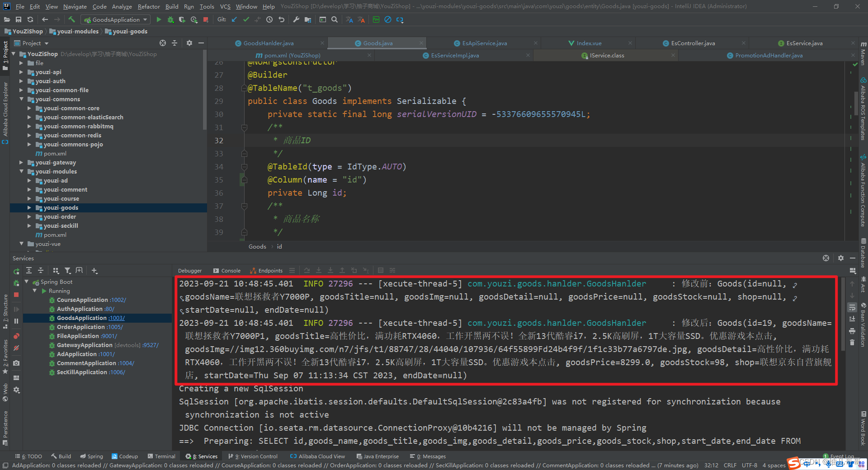Screen dimensions: 868x470
Task: Open Git Show History clock icon
Action: [x=269, y=19]
